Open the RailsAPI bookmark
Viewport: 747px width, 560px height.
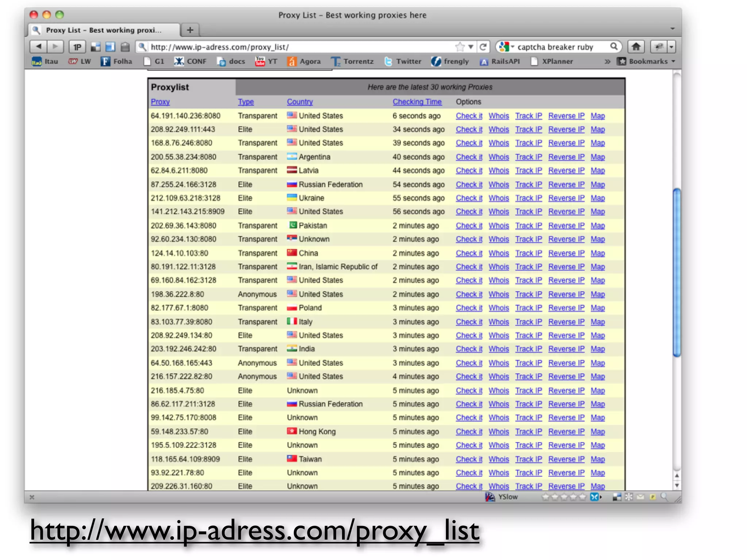coord(500,61)
